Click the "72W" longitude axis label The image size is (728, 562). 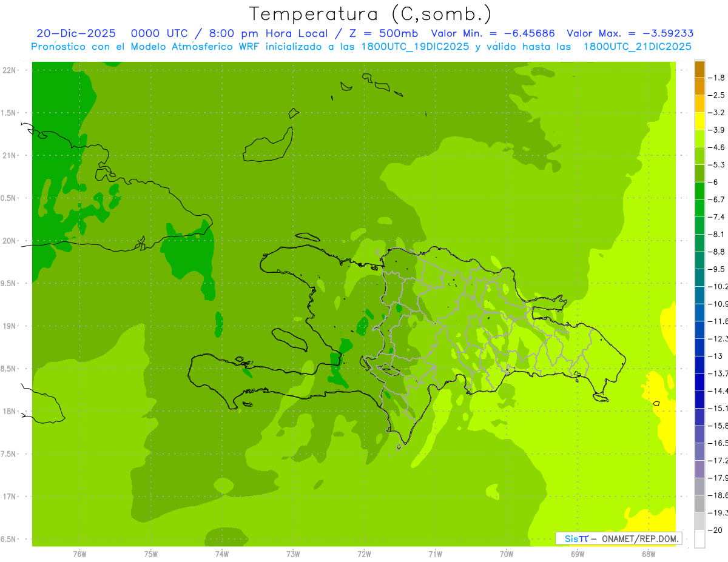[364, 553]
